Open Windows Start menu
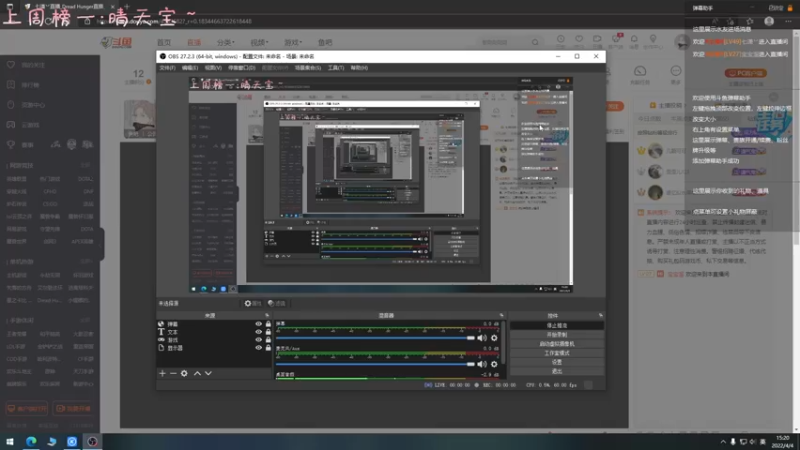 tap(10, 441)
